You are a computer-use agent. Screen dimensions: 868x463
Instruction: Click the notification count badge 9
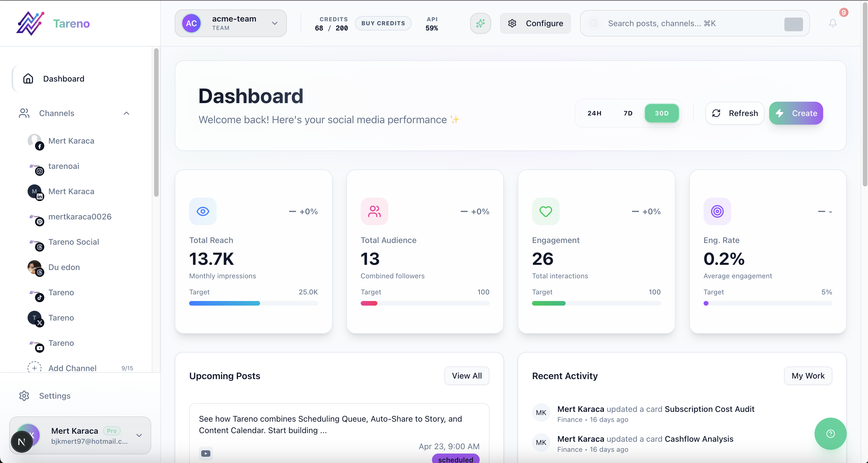(x=843, y=12)
